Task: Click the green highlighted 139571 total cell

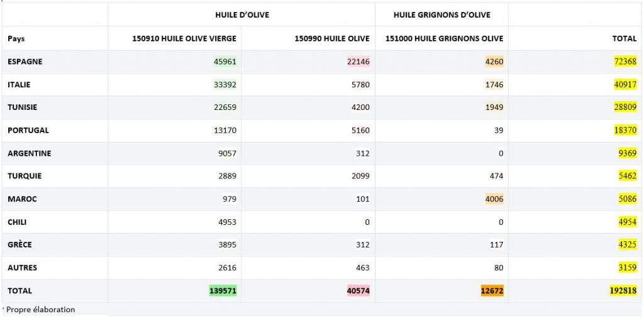Action: [223, 291]
